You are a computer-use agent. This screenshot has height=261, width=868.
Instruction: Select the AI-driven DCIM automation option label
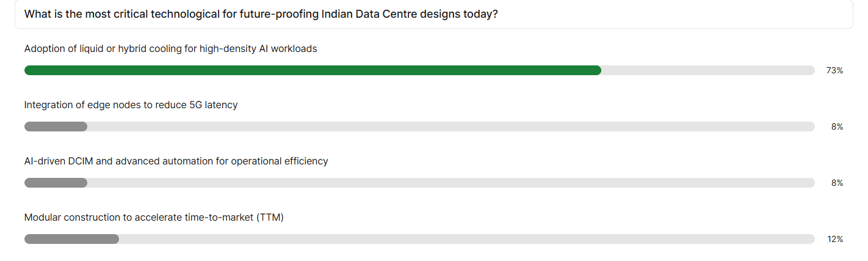[176, 161]
